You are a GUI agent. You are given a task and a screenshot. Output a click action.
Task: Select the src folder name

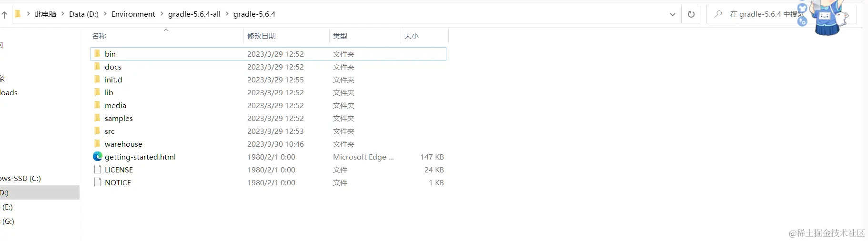(x=110, y=131)
